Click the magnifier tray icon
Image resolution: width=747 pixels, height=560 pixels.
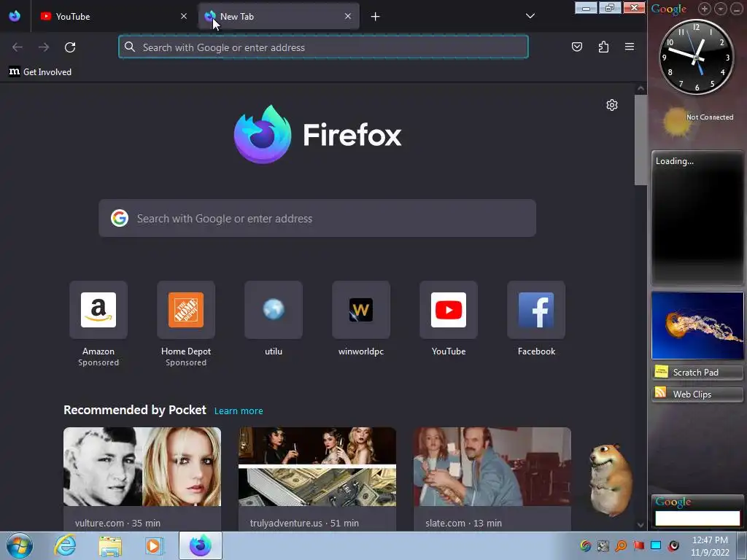621,545
